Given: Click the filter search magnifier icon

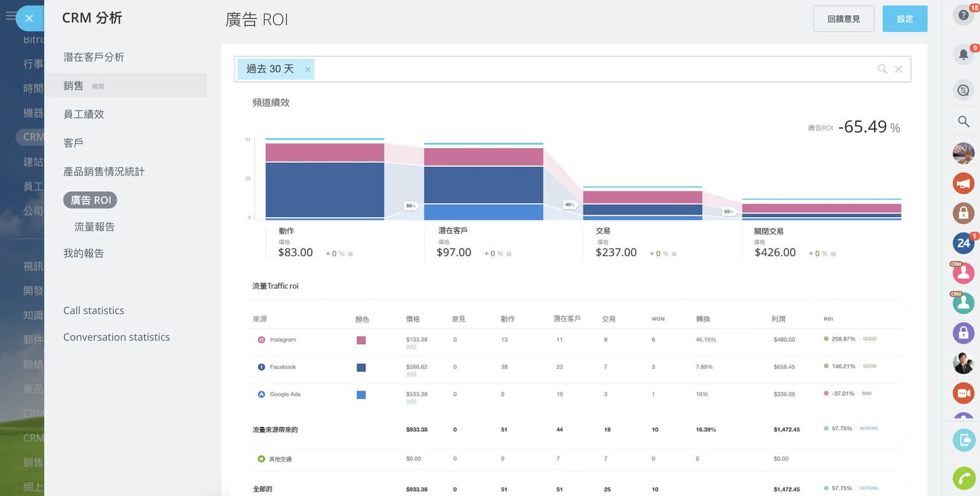Looking at the screenshot, I should click(883, 69).
